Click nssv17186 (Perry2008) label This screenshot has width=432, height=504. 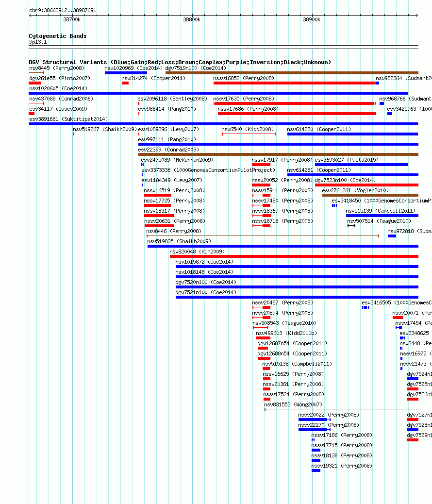point(342,435)
